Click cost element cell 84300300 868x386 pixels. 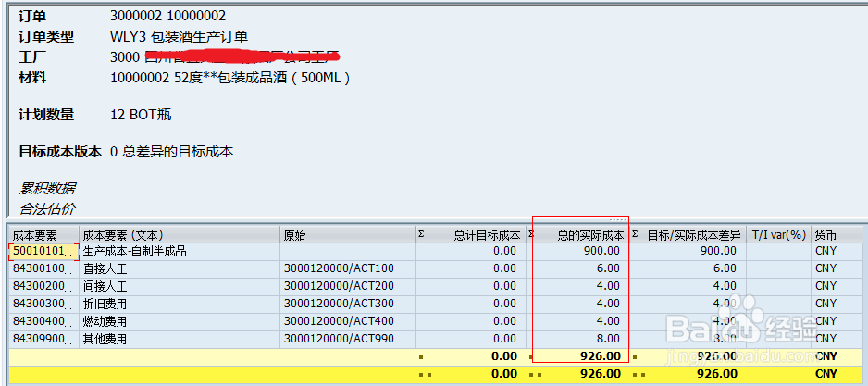43,304
